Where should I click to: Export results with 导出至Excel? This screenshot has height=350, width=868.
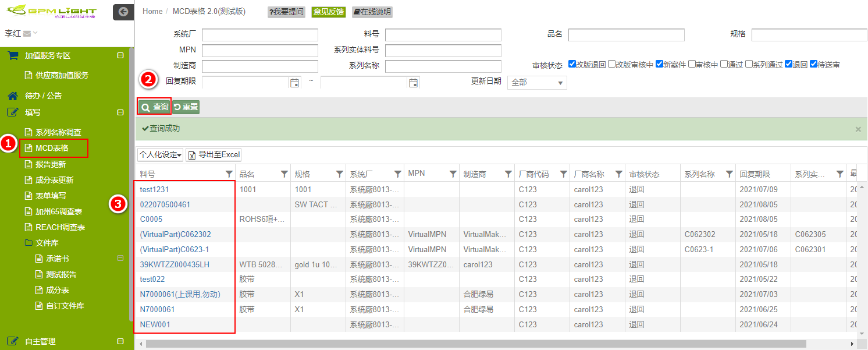coord(214,155)
